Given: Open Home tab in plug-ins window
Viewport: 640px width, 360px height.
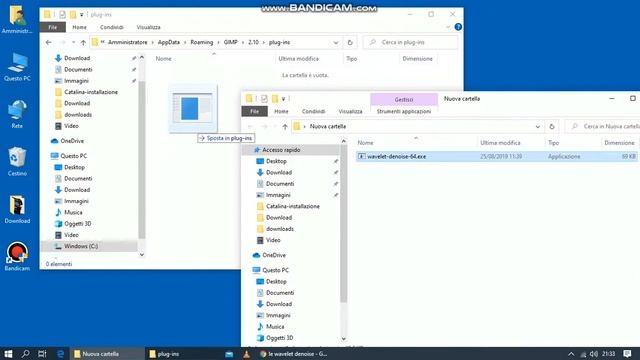Looking at the screenshot, I should click(x=79, y=27).
